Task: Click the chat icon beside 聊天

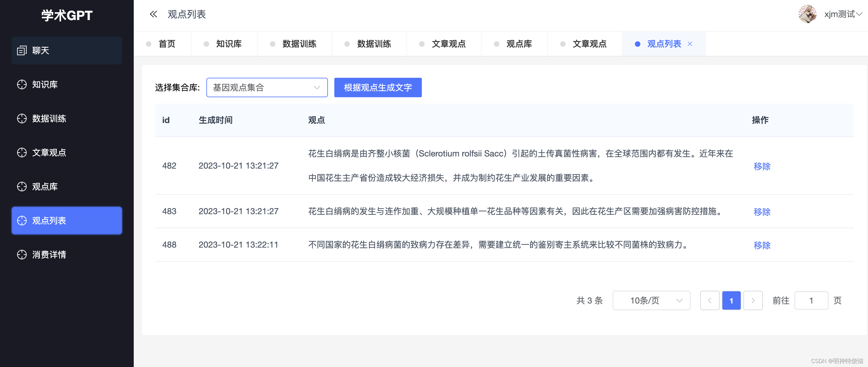Action: tap(22, 50)
